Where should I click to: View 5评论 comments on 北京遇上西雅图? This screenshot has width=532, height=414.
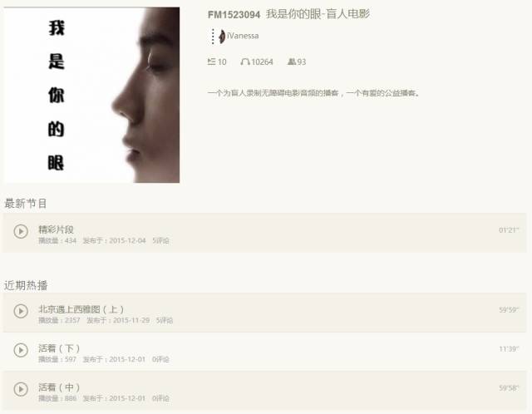(165, 320)
